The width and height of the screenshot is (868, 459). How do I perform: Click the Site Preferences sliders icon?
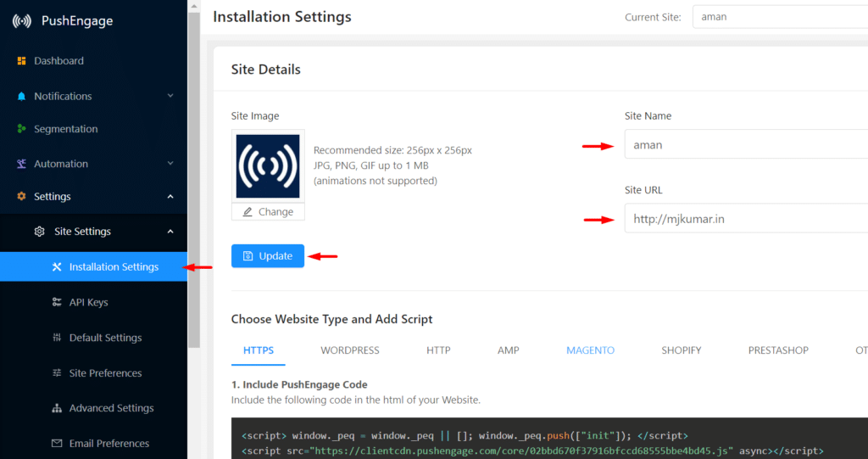pos(57,373)
